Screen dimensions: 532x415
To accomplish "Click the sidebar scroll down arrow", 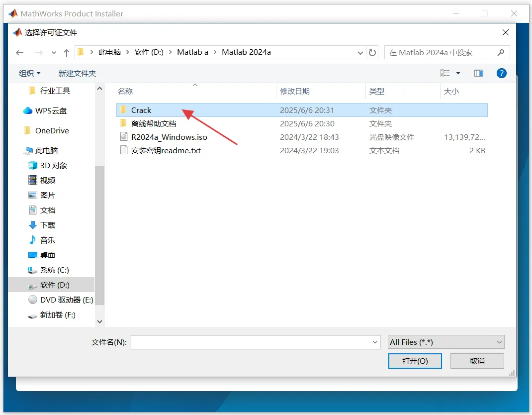I will [x=100, y=321].
